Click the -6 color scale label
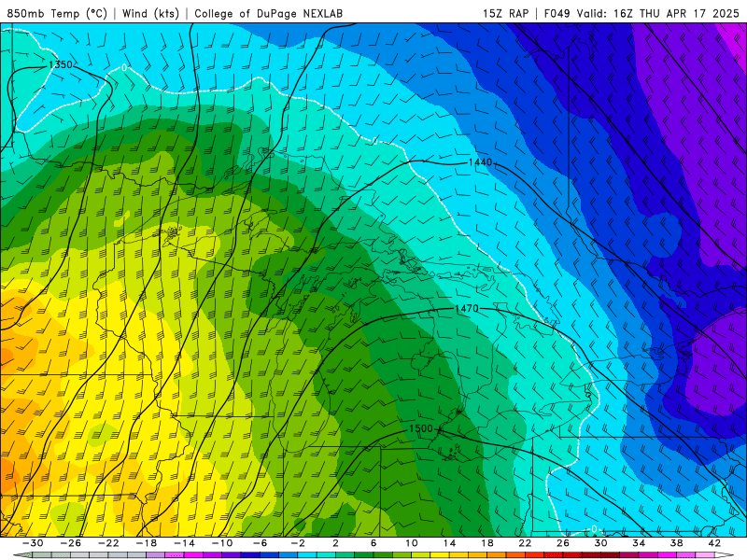Viewport: 747px width, 560px height. coord(261,543)
